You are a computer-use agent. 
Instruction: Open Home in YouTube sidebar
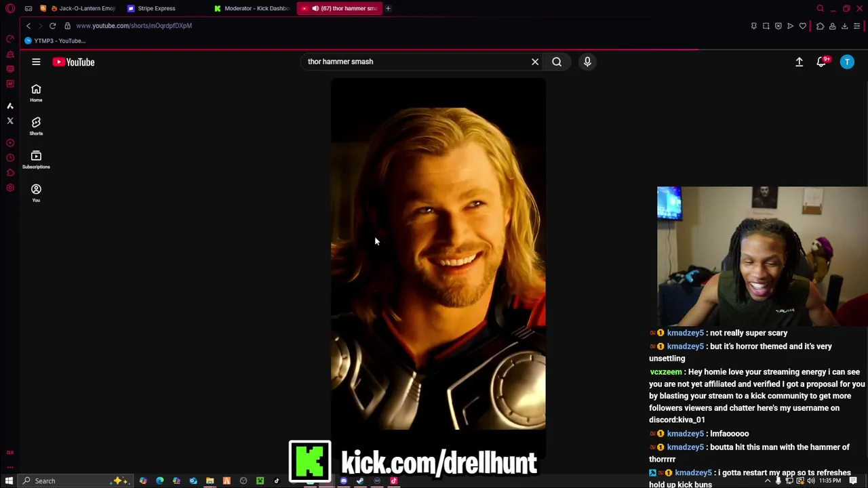[x=36, y=93]
